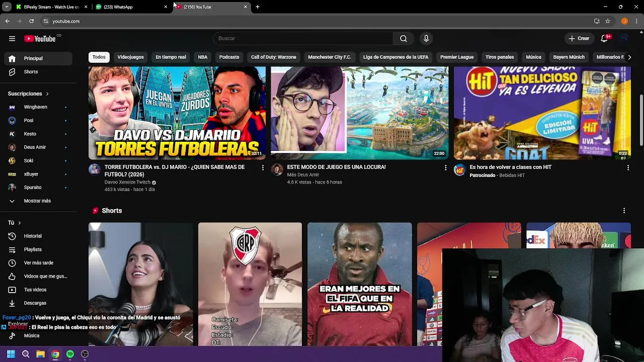
Task: Play the HIT ad thumbnail
Action: coord(542,113)
